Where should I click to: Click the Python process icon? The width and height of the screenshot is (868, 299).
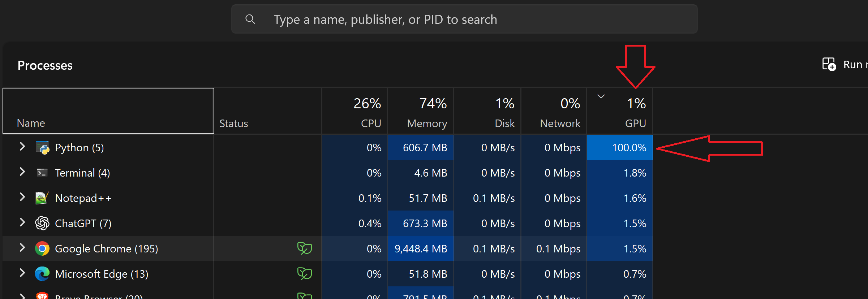[42, 148]
